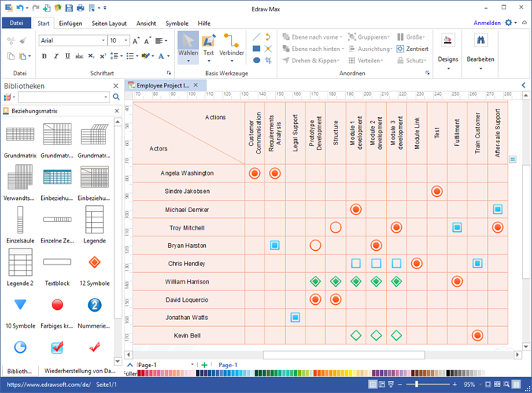
Task: Click the search magnifier in Bibliotheken
Action: tap(116, 97)
